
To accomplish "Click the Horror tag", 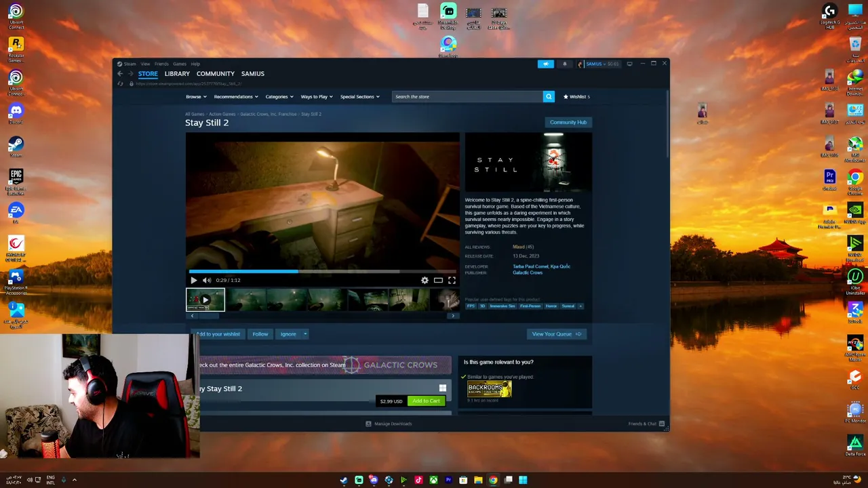I will pos(551,306).
